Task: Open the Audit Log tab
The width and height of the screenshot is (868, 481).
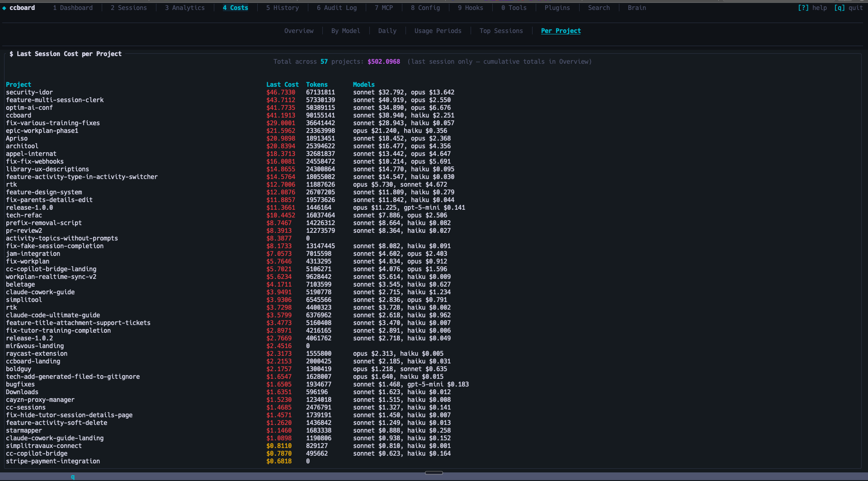Action: coord(337,8)
